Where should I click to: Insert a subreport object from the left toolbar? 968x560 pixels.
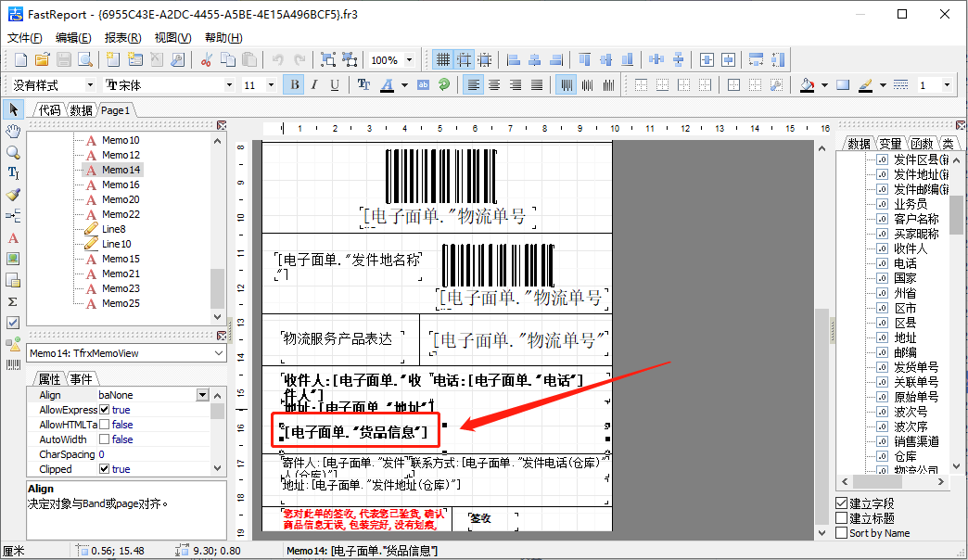(x=13, y=280)
